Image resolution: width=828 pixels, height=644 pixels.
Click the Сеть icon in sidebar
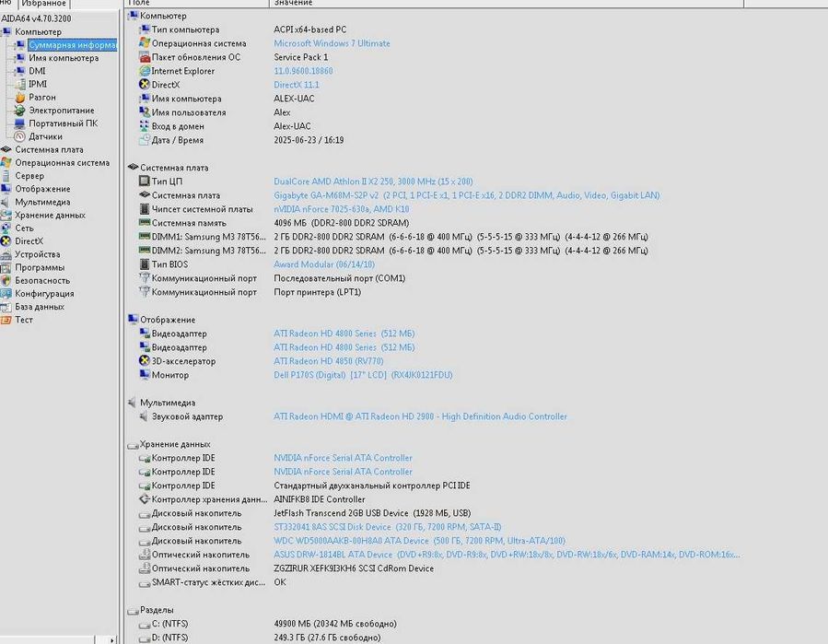6,228
